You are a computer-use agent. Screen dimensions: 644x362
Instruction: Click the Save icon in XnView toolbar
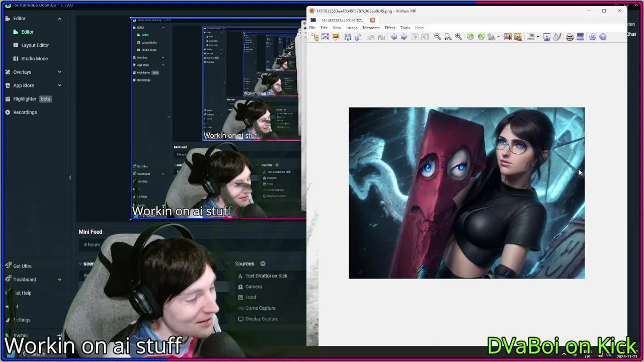click(348, 37)
